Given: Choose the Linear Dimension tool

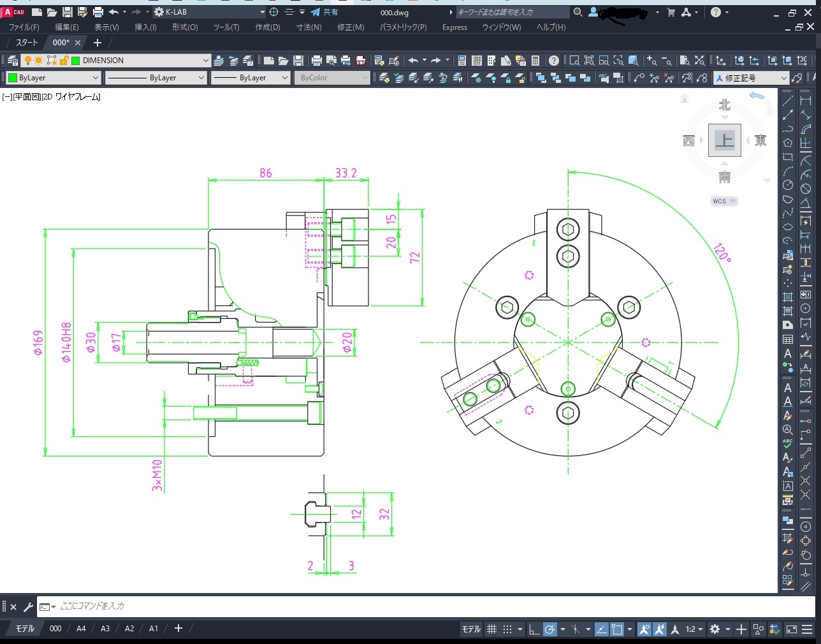Looking at the screenshot, I should tap(806, 101).
